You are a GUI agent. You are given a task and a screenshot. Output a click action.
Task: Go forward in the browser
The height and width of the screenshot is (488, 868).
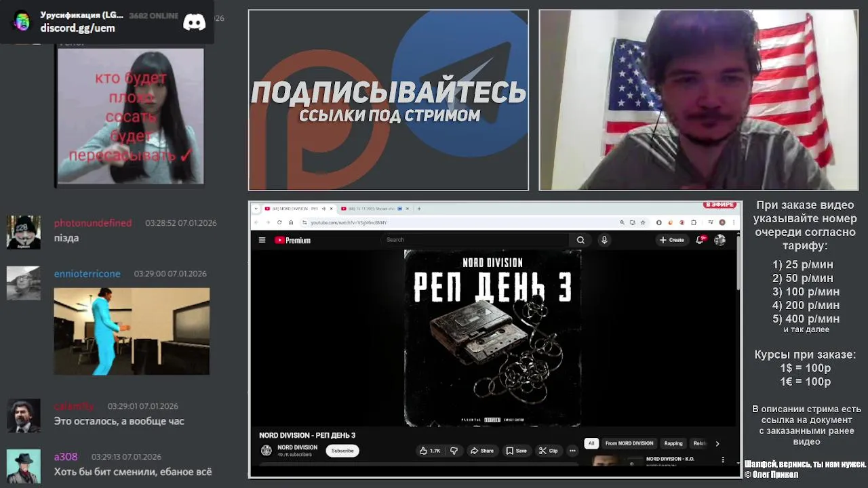pyautogui.click(x=268, y=222)
